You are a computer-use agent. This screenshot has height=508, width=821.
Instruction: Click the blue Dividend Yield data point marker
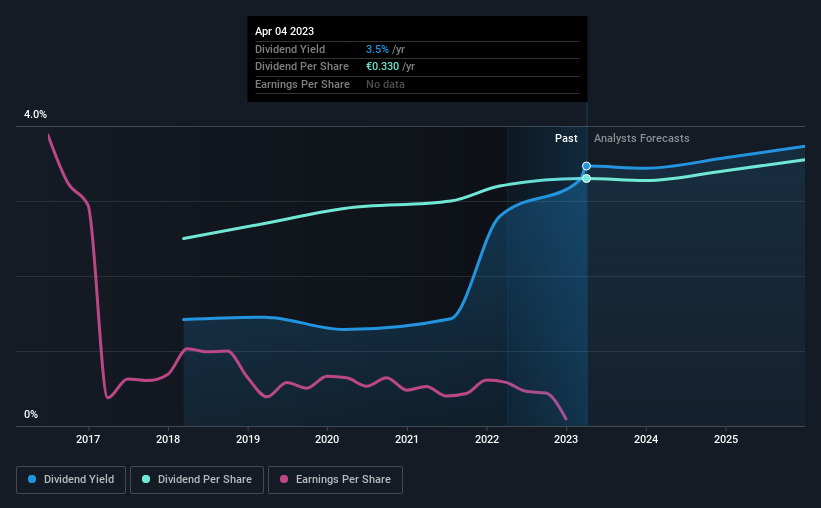(586, 166)
